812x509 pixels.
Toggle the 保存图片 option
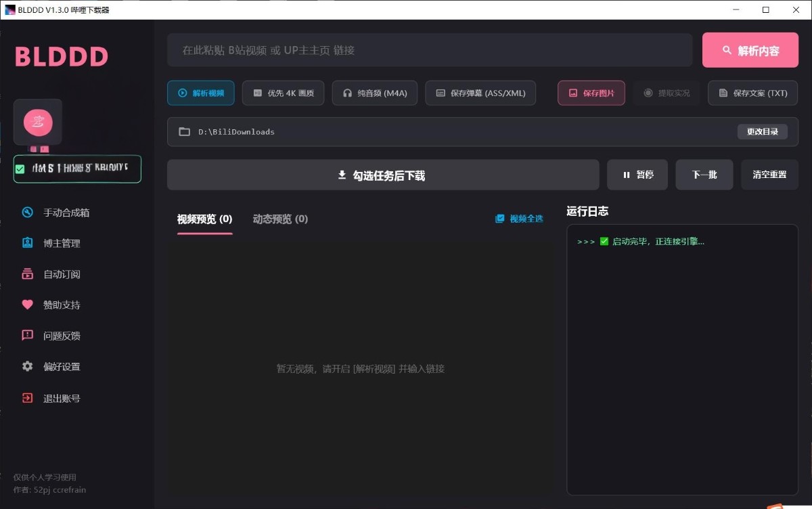591,93
